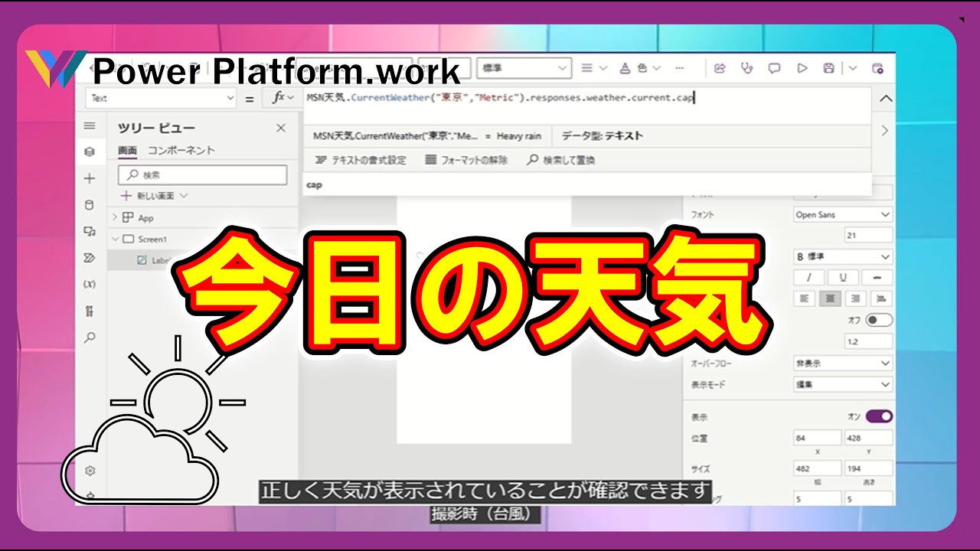Align text left
The height and width of the screenshot is (551, 980).
(803, 299)
